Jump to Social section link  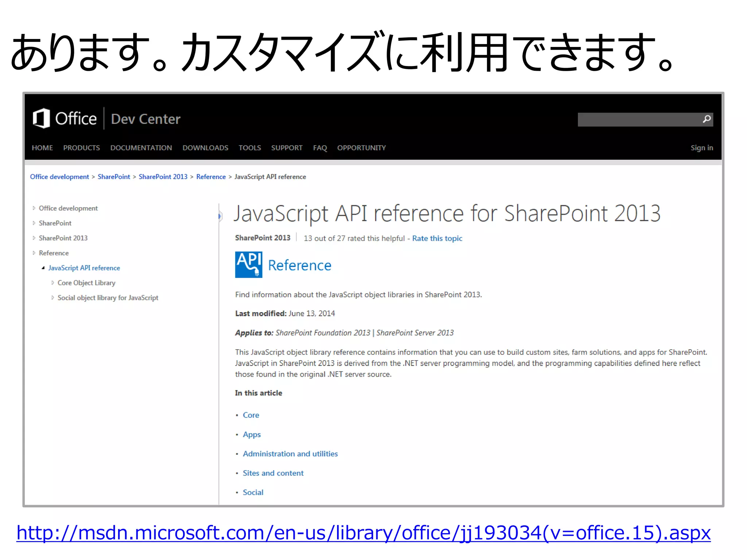click(253, 493)
